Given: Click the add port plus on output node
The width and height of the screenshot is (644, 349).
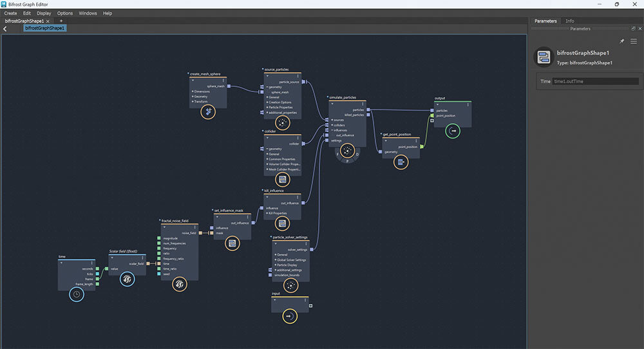Looking at the screenshot, I should [432, 120].
